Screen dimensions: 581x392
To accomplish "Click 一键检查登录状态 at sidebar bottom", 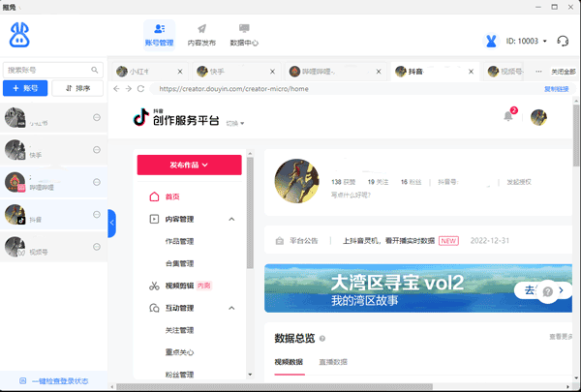I will pos(53,381).
